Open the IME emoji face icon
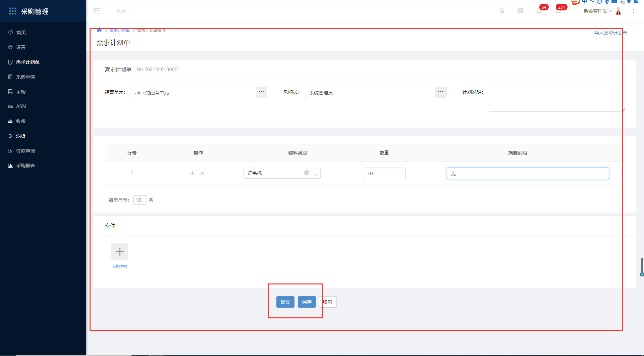Image resolution: width=644 pixels, height=356 pixels. point(599,2)
